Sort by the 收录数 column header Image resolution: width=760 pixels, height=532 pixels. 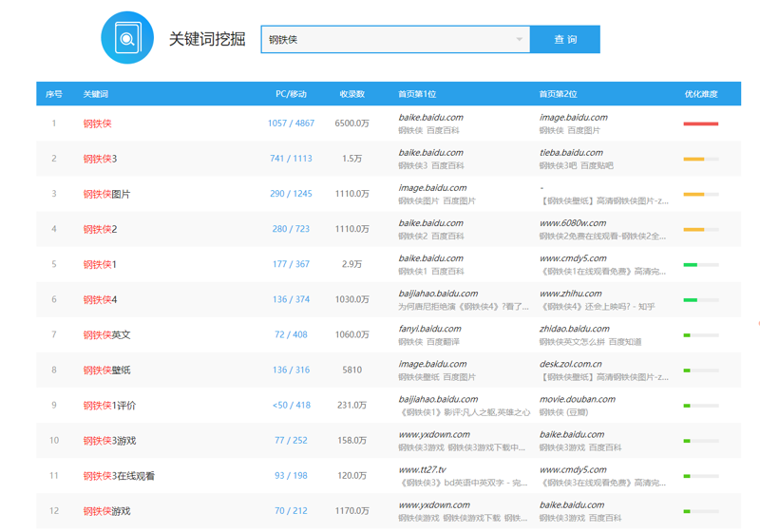point(351,94)
